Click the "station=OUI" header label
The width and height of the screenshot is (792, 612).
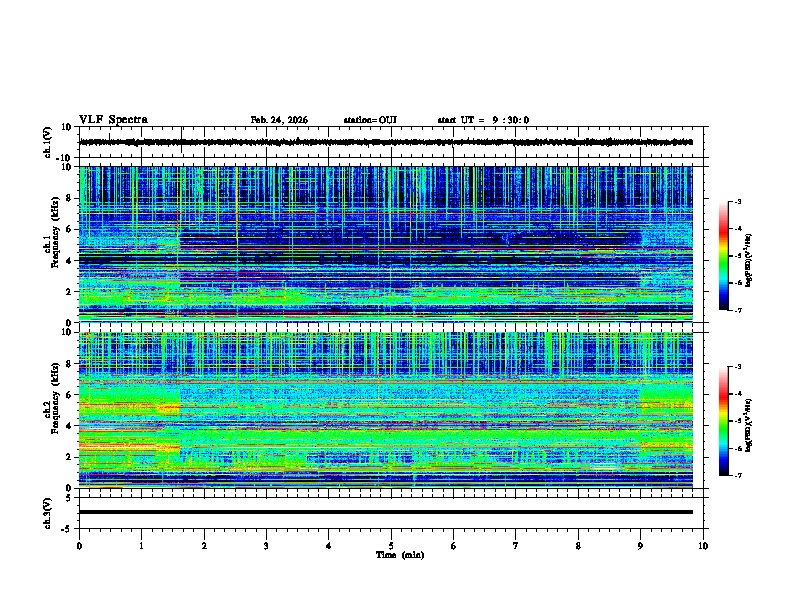click(x=370, y=120)
